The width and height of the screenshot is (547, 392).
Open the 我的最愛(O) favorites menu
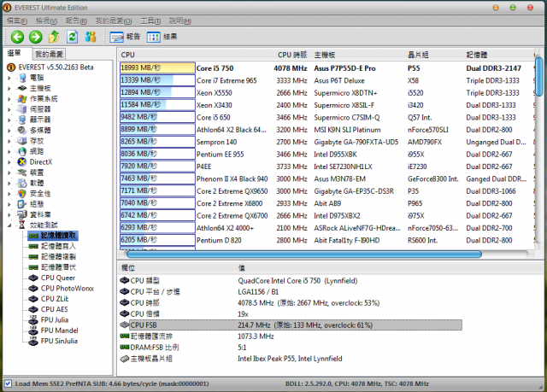[x=114, y=20]
